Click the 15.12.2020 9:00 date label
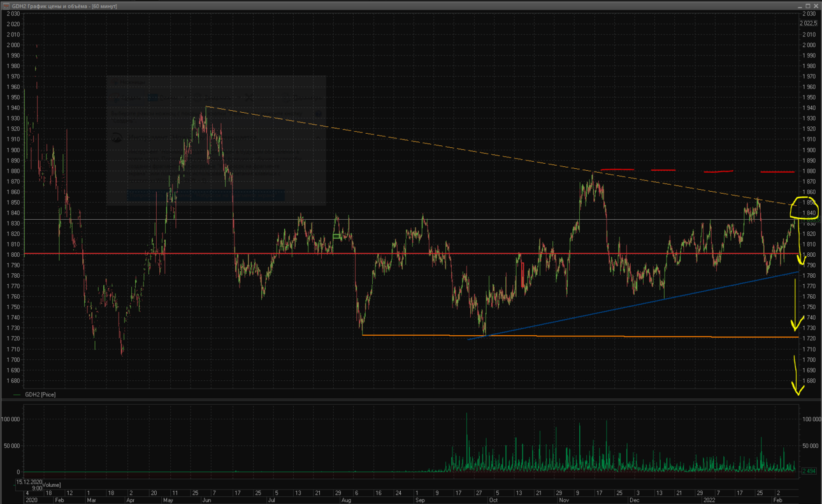Image resolution: width=822 pixels, height=504 pixels. coord(29,485)
